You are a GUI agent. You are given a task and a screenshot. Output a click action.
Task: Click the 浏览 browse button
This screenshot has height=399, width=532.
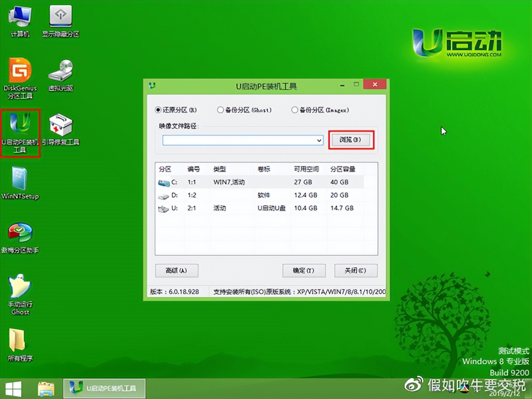[351, 140]
